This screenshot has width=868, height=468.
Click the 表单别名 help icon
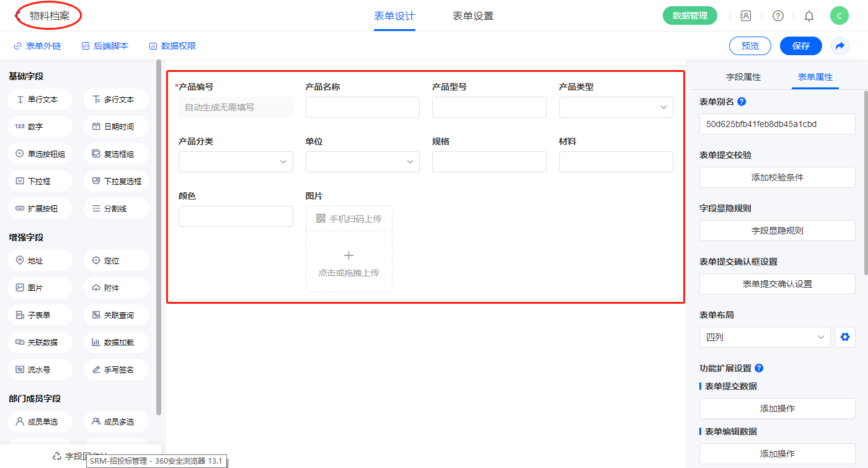[742, 102]
